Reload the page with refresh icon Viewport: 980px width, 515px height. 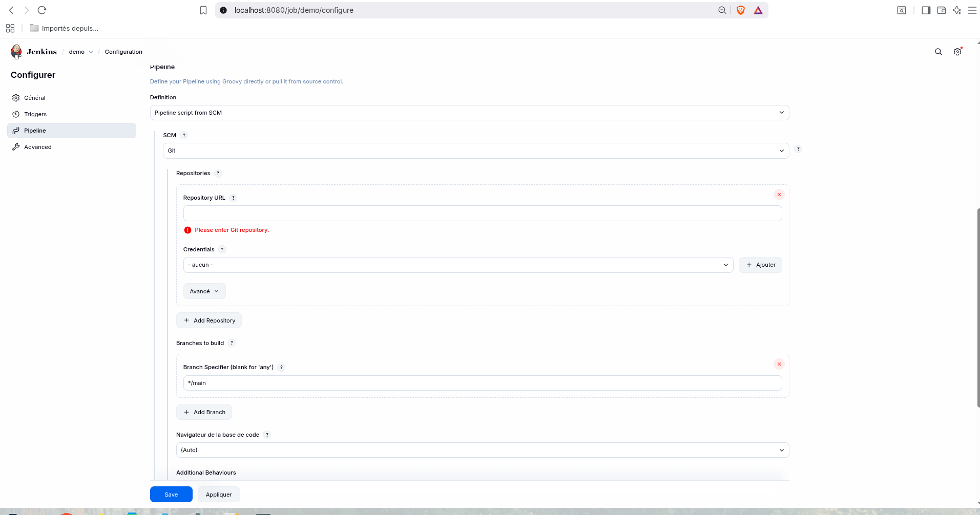(42, 10)
